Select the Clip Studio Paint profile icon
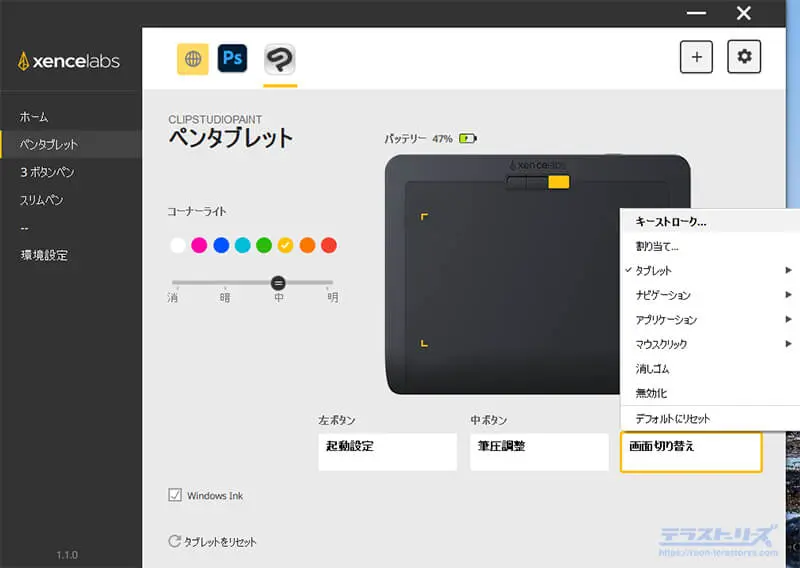This screenshot has width=800, height=568. [280, 59]
